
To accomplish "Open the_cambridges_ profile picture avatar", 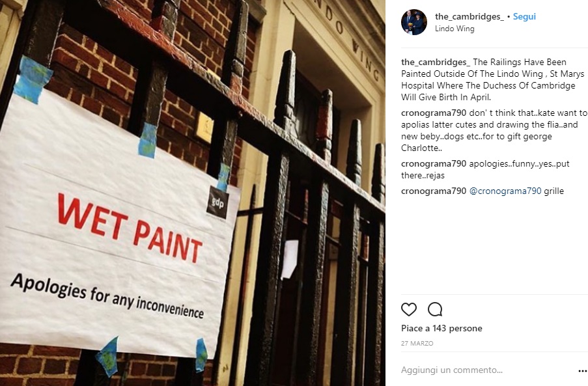I will point(414,22).
